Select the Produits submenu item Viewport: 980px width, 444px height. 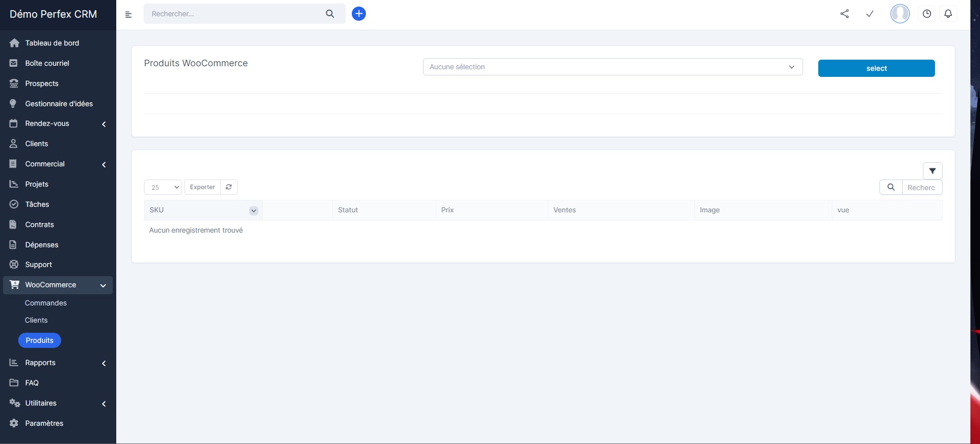coord(39,340)
